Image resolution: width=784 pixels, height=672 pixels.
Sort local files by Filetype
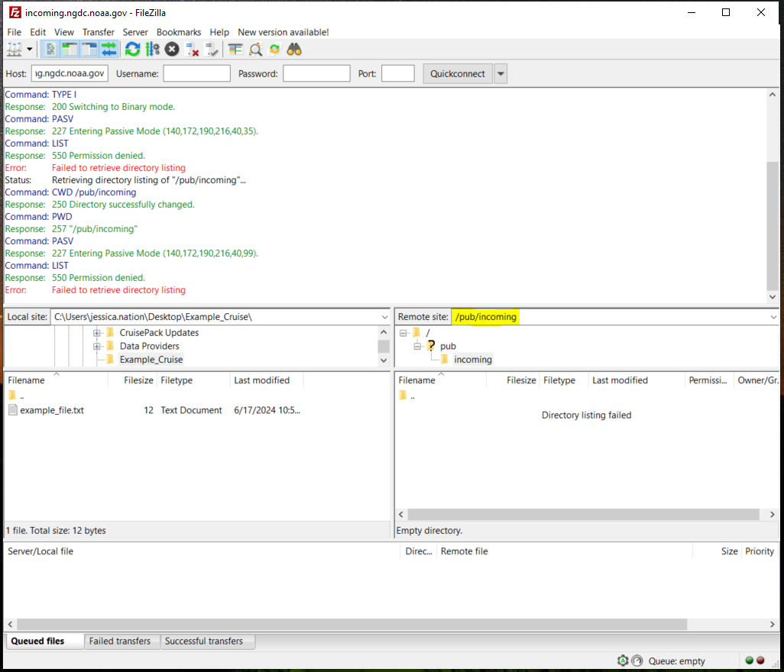pos(193,380)
